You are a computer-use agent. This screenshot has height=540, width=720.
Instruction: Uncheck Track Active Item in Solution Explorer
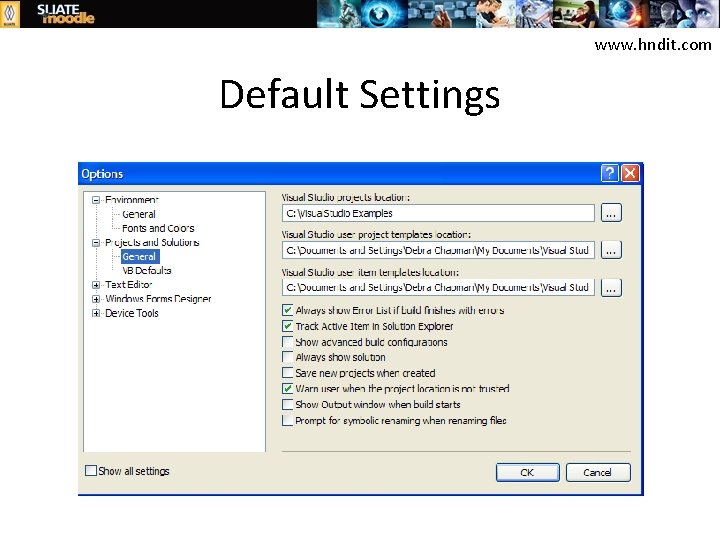click(x=287, y=326)
